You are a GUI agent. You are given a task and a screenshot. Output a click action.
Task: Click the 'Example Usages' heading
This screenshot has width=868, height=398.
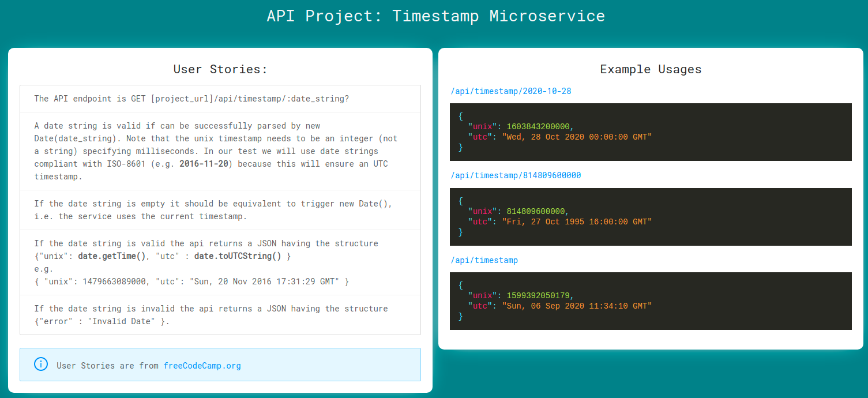click(x=651, y=69)
